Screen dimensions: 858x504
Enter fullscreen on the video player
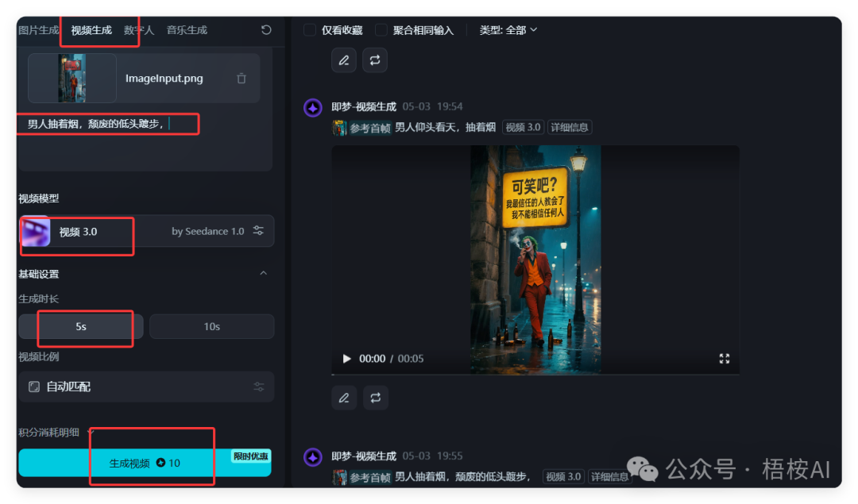tap(724, 359)
